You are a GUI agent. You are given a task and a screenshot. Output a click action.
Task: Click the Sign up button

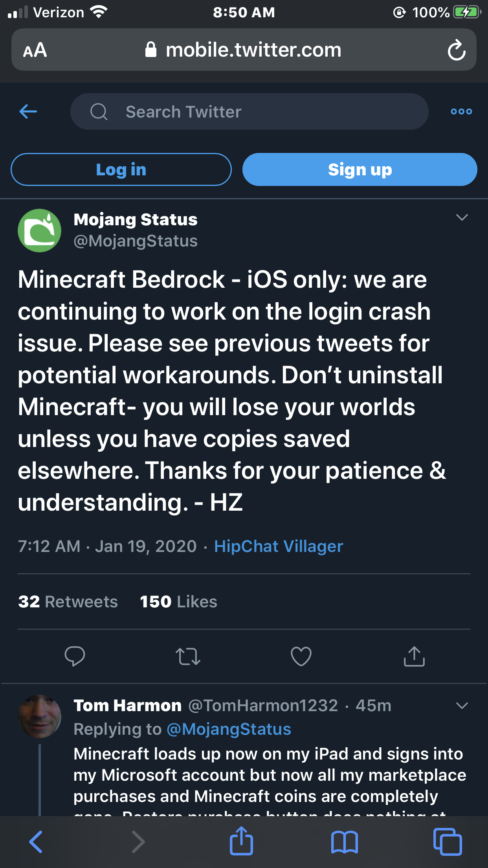(360, 169)
